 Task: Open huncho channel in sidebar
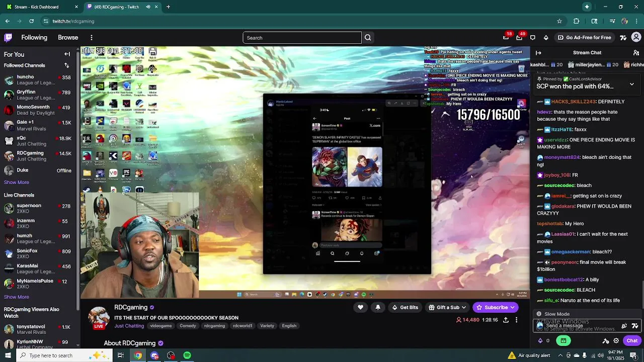point(37,80)
